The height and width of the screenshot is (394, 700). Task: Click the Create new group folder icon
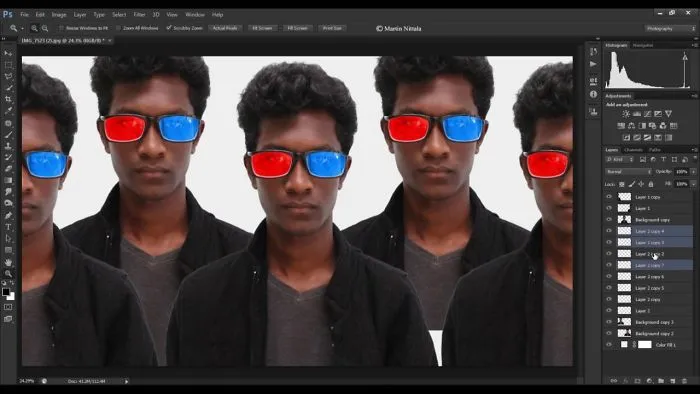pos(661,381)
